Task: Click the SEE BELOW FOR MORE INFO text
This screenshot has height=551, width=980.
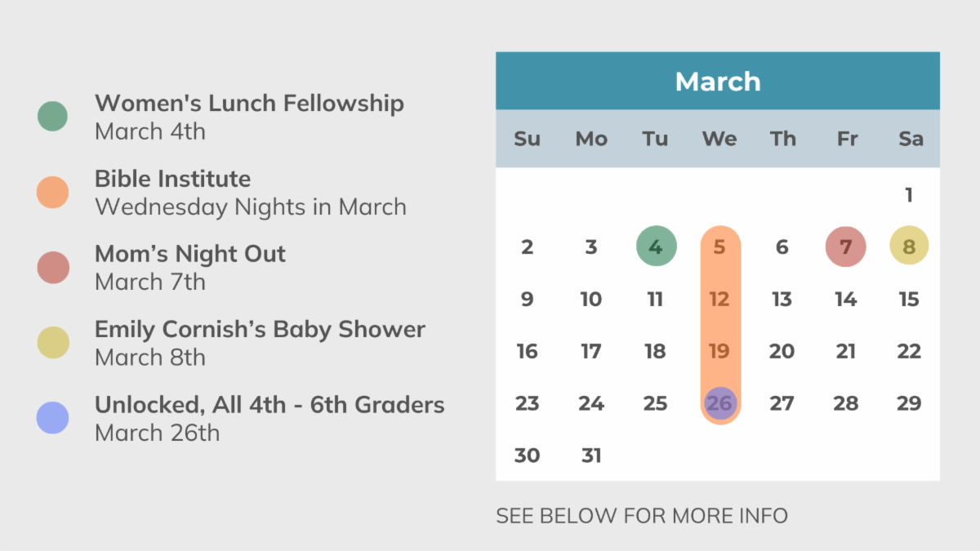Action: point(642,516)
